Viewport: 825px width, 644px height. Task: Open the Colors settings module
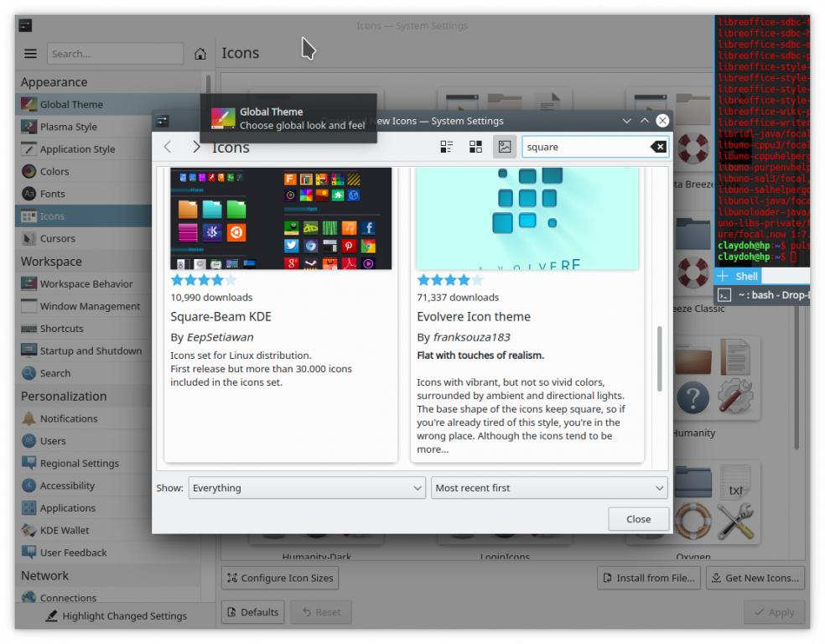[54, 171]
